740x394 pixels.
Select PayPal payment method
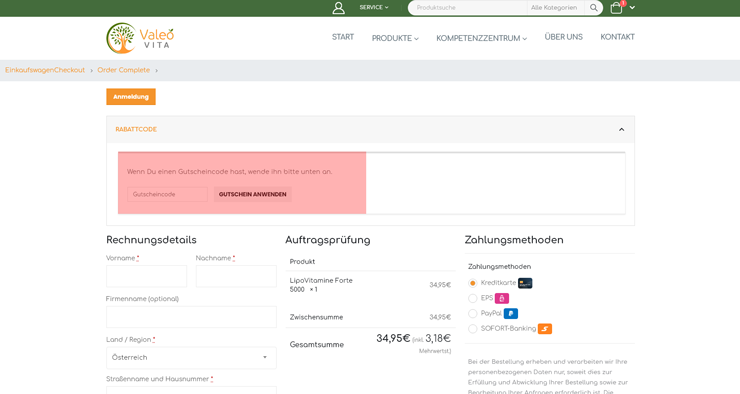pos(472,313)
